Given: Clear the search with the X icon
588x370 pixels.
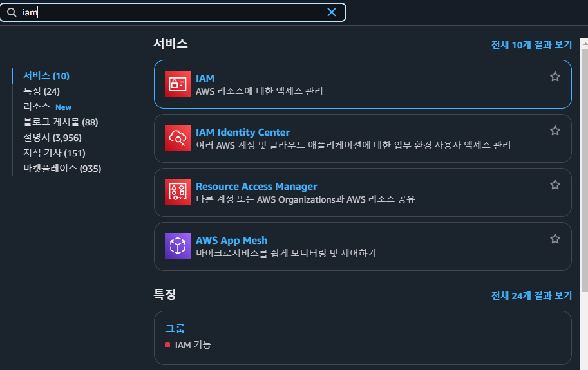Looking at the screenshot, I should tap(332, 12).
